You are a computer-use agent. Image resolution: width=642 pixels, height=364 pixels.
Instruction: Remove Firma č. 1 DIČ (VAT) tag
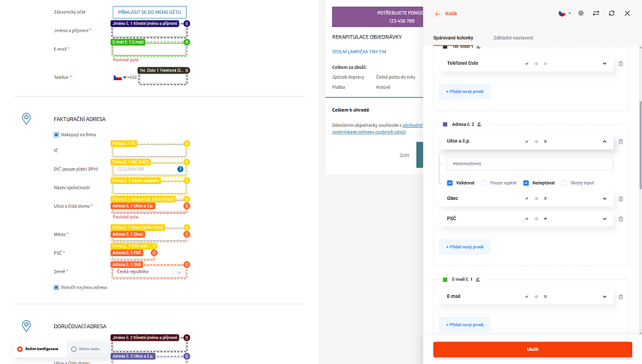187,162
